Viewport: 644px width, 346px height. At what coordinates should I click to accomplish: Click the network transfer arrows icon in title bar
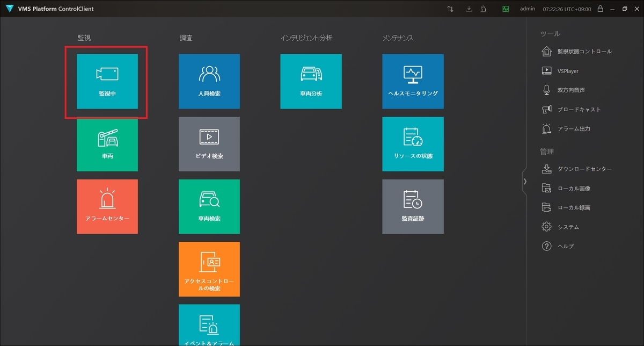[450, 9]
